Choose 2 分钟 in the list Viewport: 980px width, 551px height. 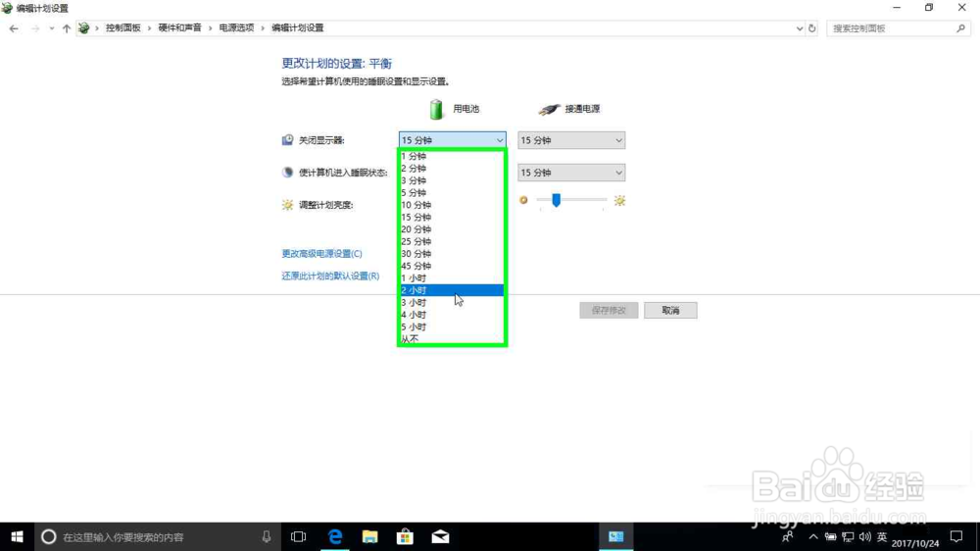coord(452,169)
